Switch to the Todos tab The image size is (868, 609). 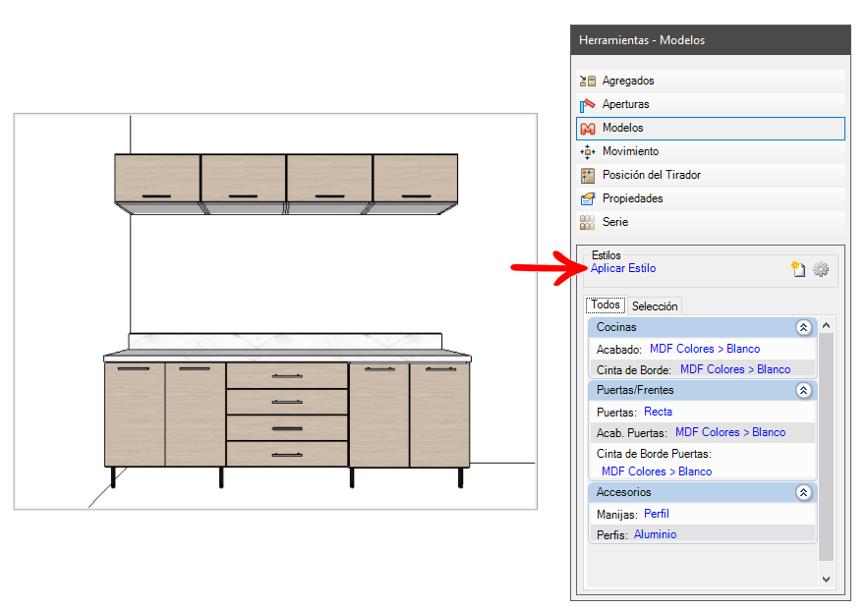606,304
